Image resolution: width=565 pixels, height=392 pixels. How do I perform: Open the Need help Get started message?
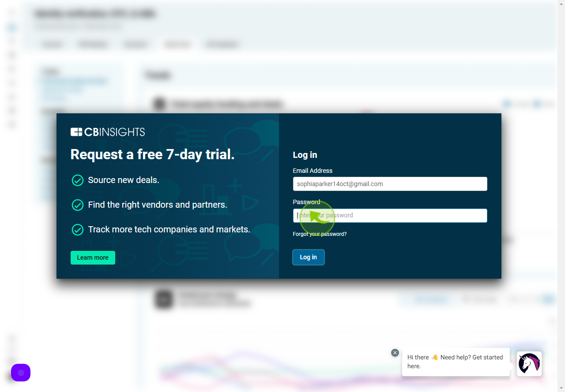coord(456,362)
